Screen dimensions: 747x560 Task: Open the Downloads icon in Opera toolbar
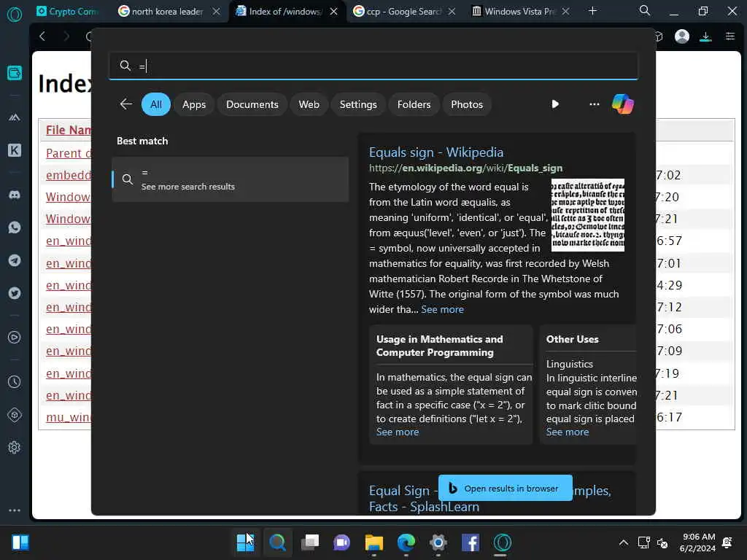[x=705, y=36]
